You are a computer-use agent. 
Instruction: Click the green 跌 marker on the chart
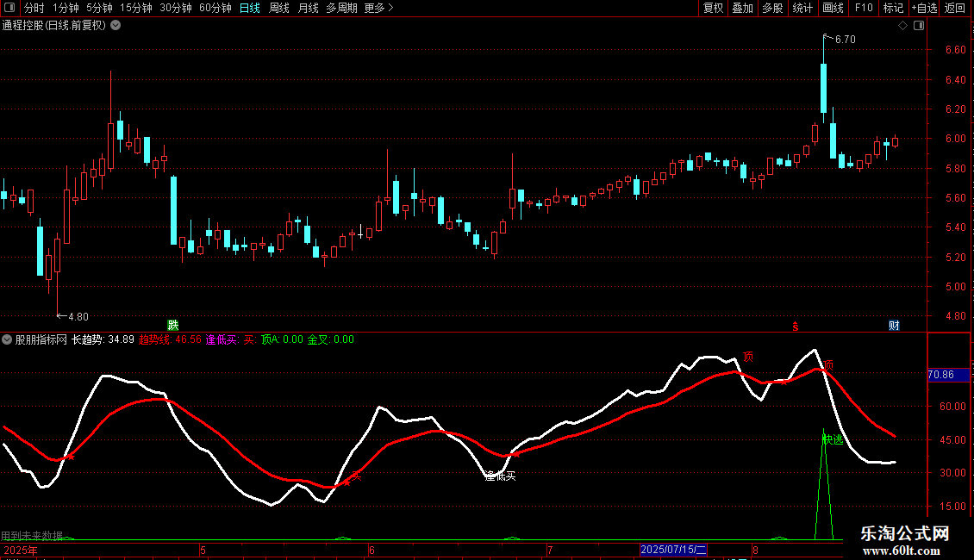point(173,326)
